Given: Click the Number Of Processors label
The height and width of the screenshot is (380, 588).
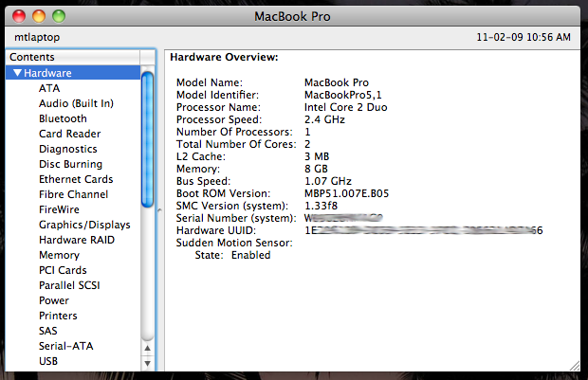Looking at the screenshot, I should click(x=234, y=132).
